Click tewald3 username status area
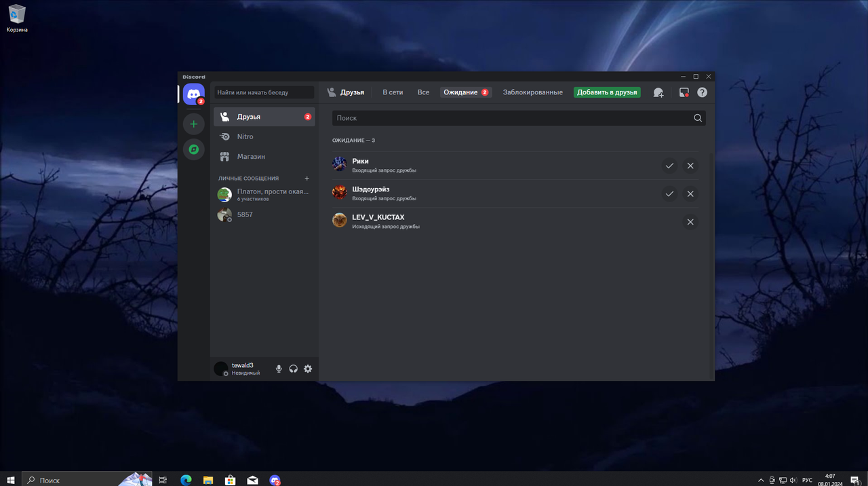This screenshot has height=486, width=868. 246,369
